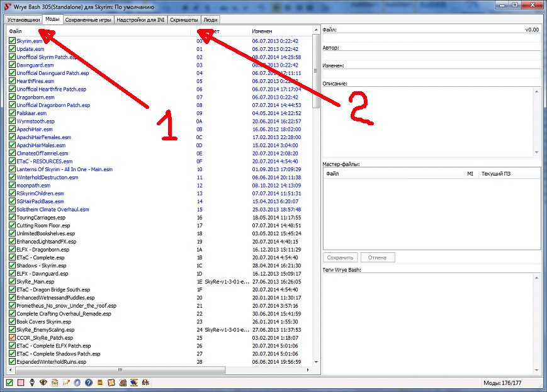Disable the TouringCarriages.esp checkbox
Viewport: 547px width, 392px height.
pos(12,218)
